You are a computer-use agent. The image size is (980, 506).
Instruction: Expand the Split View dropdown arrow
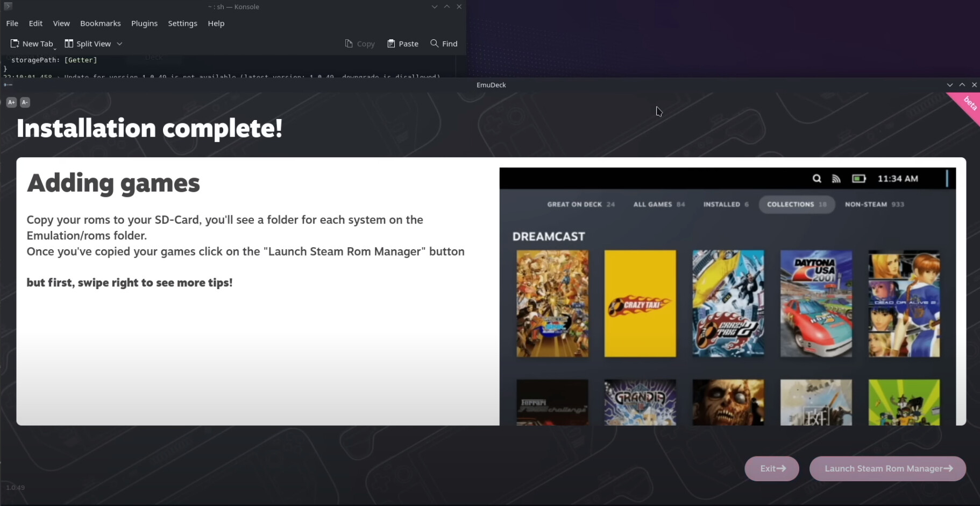point(119,44)
